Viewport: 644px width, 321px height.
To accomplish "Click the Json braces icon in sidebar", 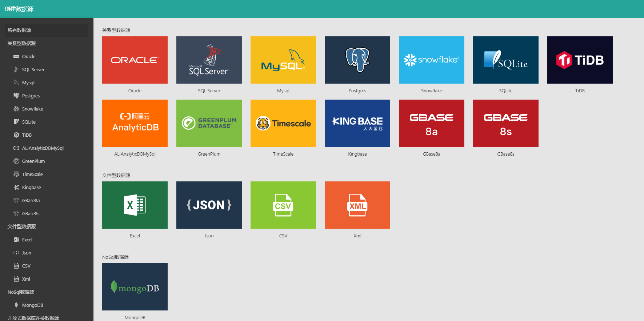I will pos(16,253).
